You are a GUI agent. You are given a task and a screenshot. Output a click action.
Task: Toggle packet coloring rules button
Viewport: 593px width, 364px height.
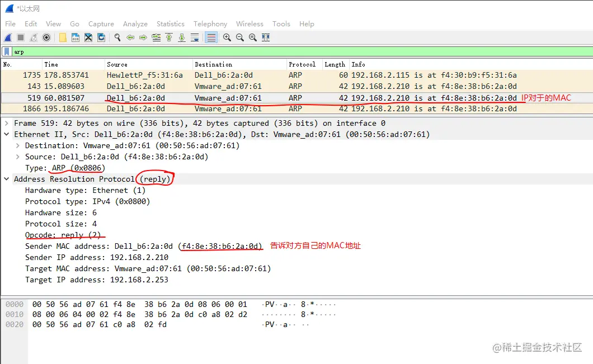tap(211, 37)
